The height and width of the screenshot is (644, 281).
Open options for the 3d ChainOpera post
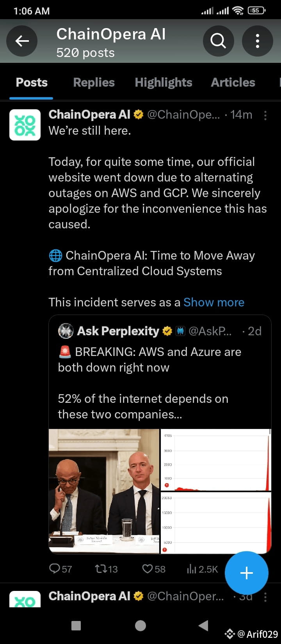[x=265, y=597]
